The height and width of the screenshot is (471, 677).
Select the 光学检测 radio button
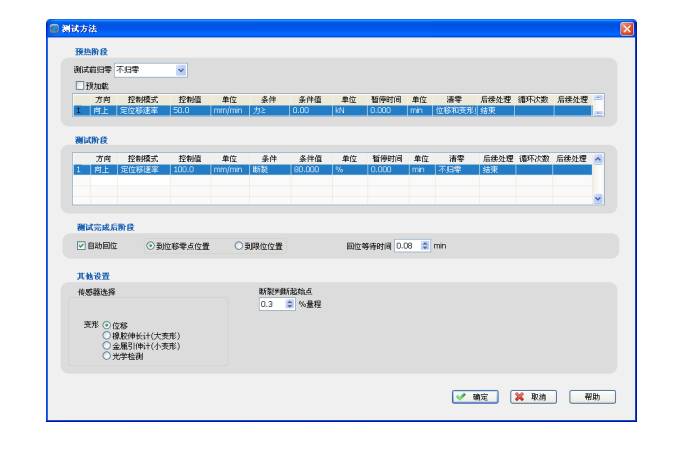tap(107, 356)
